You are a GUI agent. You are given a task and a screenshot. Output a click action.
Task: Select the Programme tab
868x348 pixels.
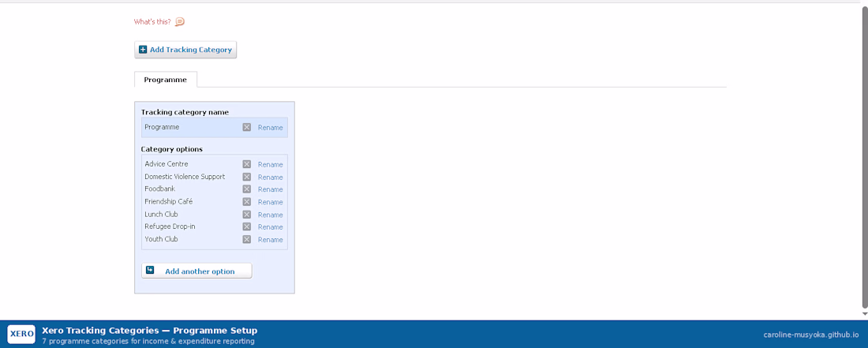coord(166,80)
